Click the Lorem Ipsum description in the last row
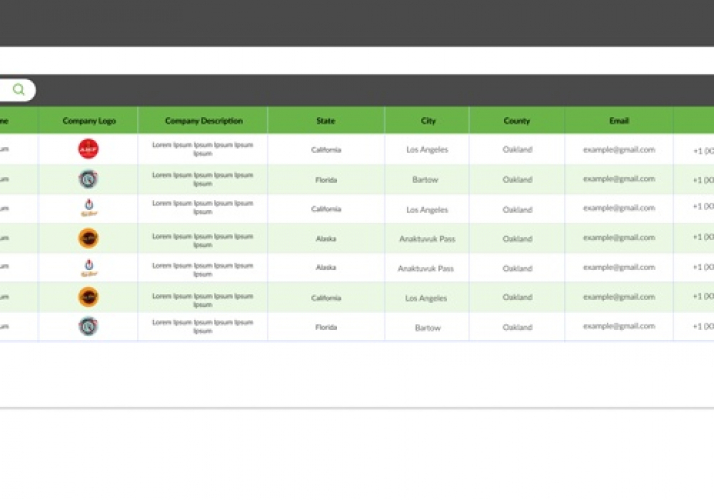This screenshot has width=714, height=500. point(203,327)
